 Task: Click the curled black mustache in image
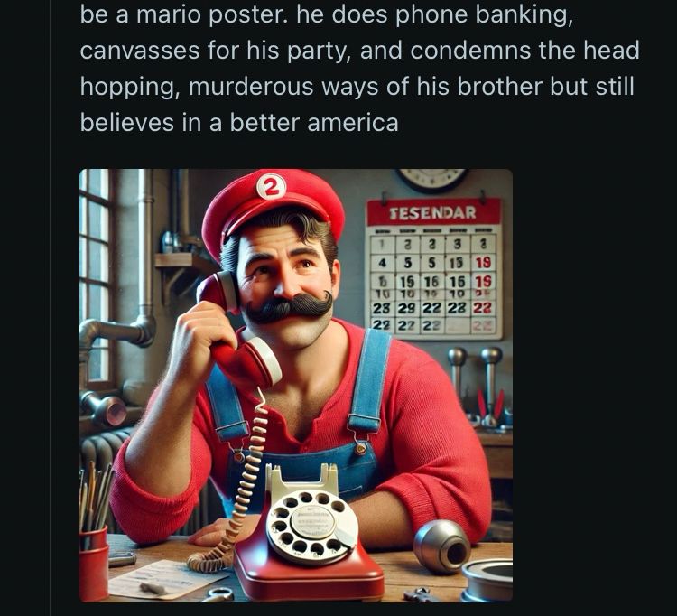(289, 308)
